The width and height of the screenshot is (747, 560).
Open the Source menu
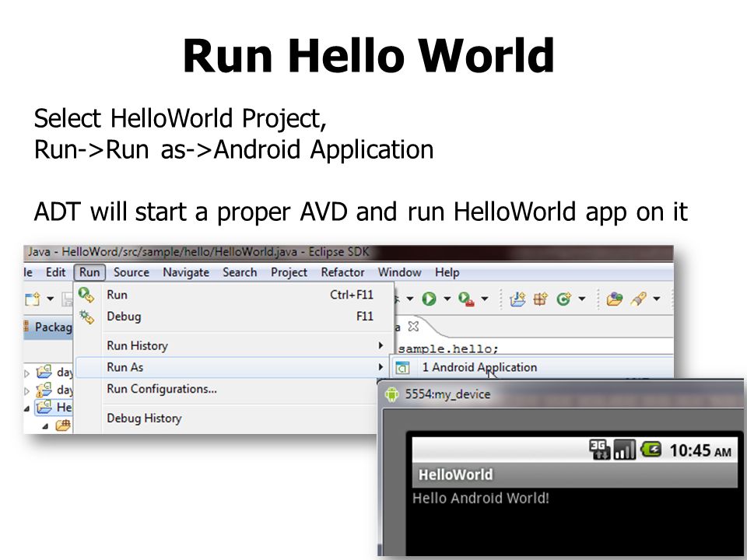tap(132, 272)
